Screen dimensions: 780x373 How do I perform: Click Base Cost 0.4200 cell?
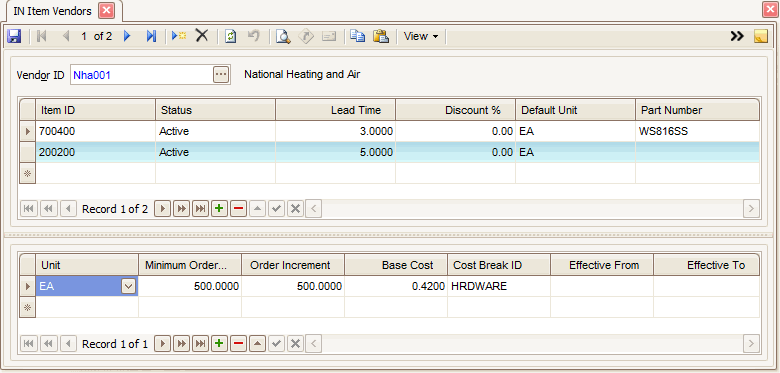396,286
